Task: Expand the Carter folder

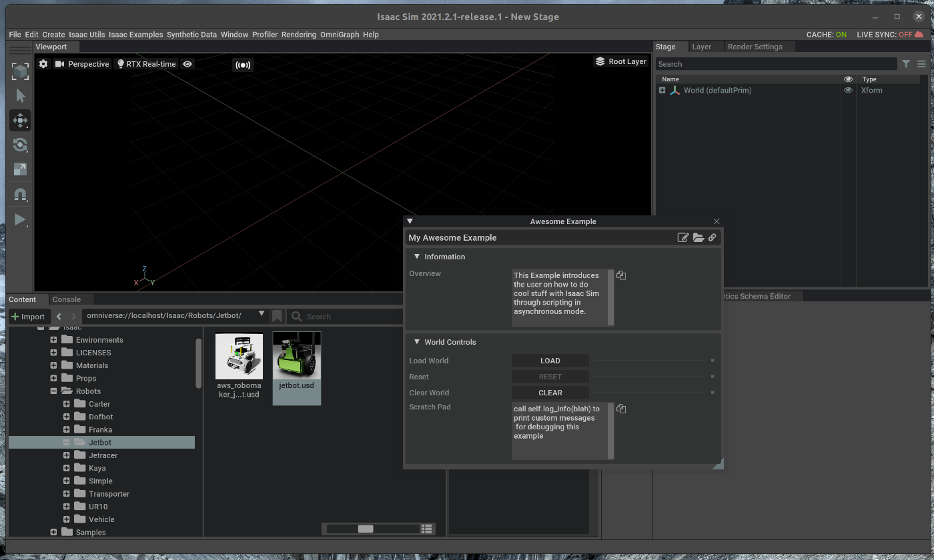Action: 66,404
